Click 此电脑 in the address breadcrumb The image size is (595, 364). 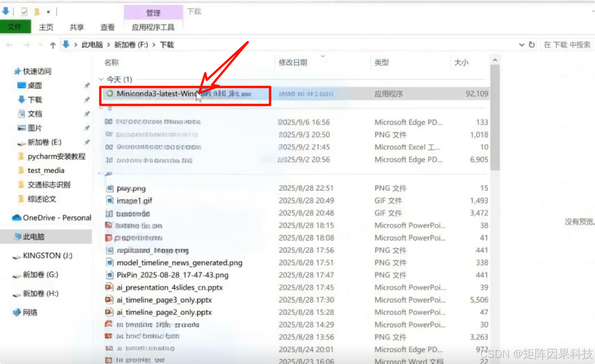(92, 45)
